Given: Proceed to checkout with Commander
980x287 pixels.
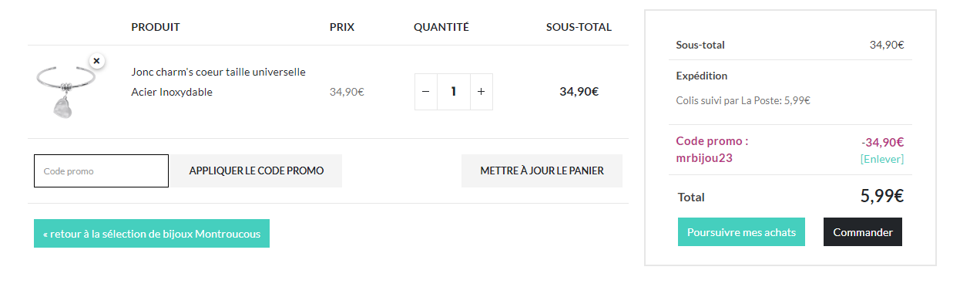Looking at the screenshot, I should click(863, 232).
